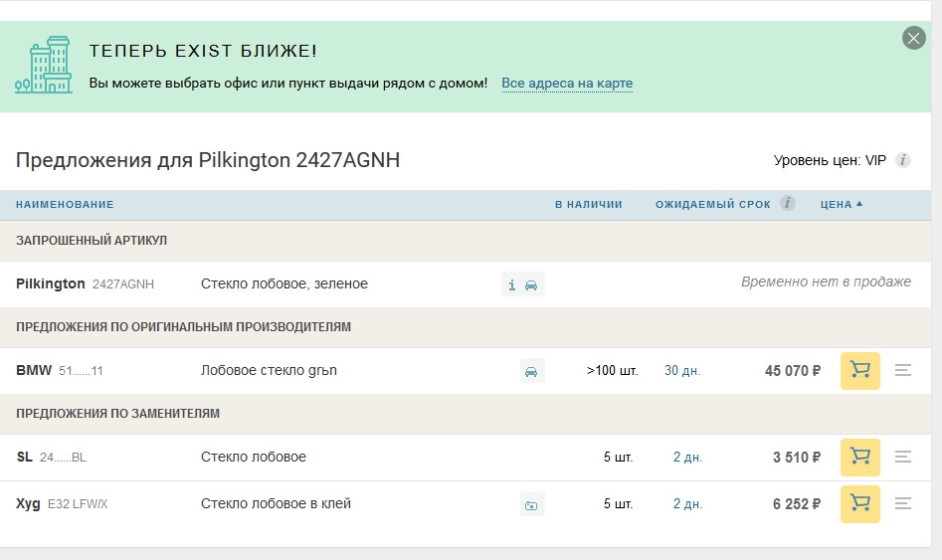Click the article number '2427AGNH' in Pilkington row
942x560 pixels.
(123, 284)
